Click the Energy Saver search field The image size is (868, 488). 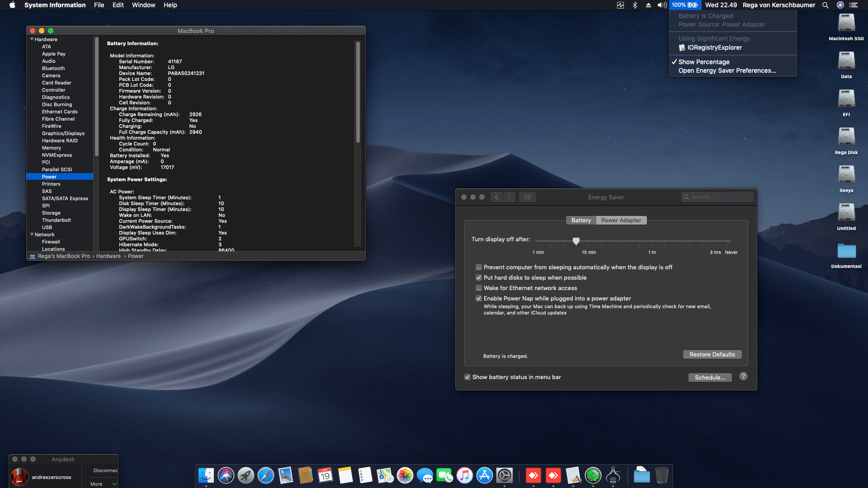(x=717, y=197)
